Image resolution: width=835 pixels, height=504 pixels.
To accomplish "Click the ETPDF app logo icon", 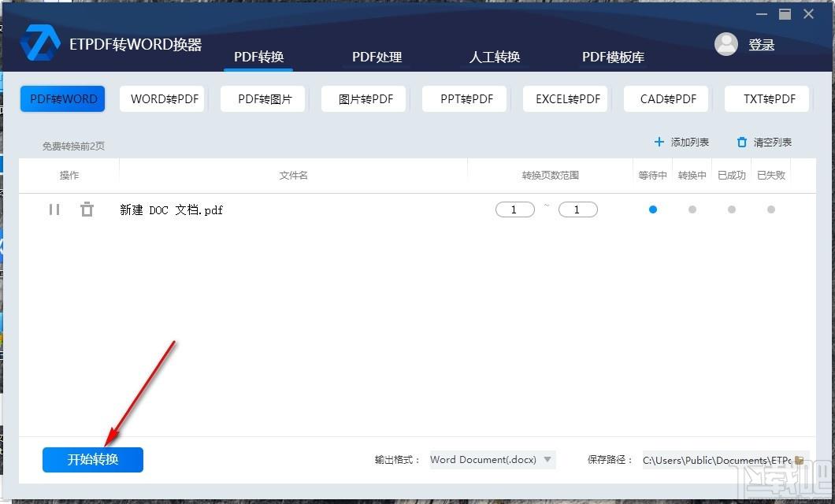I will coord(40,43).
